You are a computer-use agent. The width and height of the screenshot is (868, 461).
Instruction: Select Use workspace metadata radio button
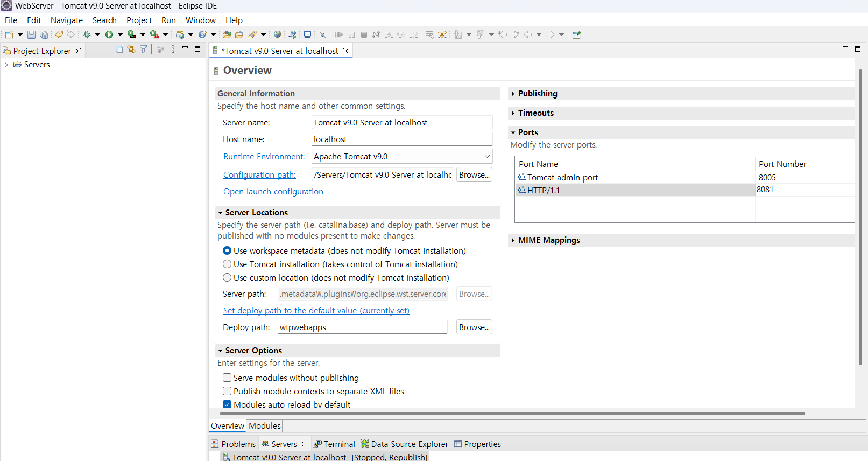tap(227, 250)
